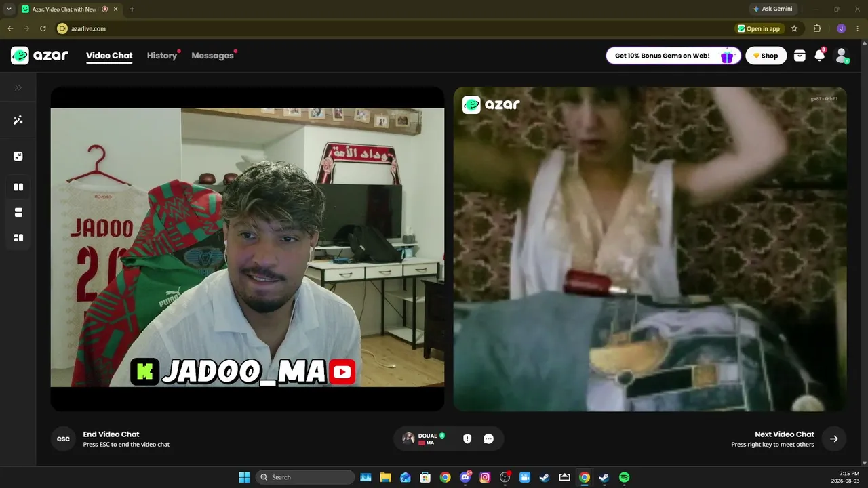
Task: Open the notifications bell
Action: click(x=820, y=56)
